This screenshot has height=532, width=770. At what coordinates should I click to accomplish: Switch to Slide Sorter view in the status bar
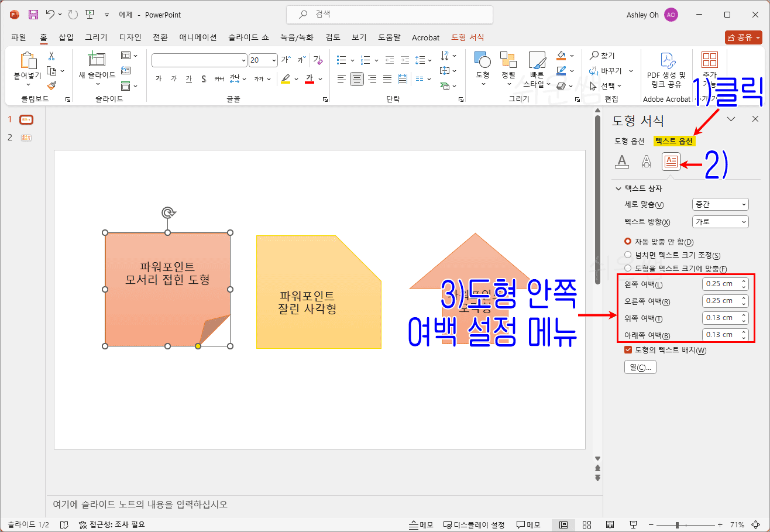pyautogui.click(x=587, y=524)
